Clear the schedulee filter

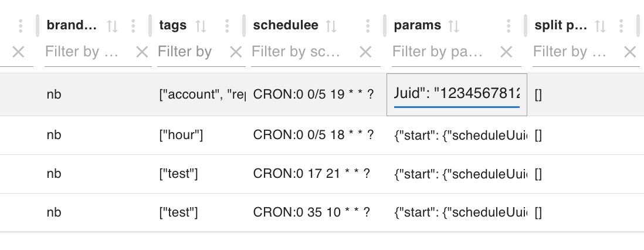(365, 52)
